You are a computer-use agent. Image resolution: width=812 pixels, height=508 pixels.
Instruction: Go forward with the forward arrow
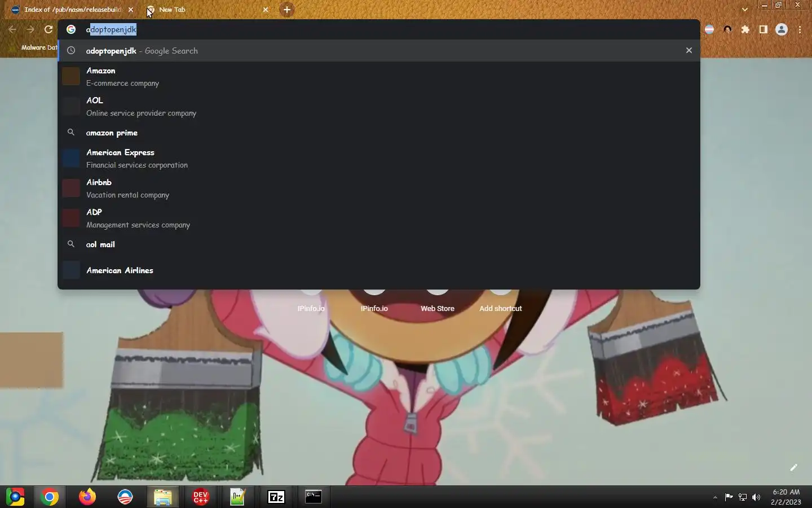click(x=30, y=29)
